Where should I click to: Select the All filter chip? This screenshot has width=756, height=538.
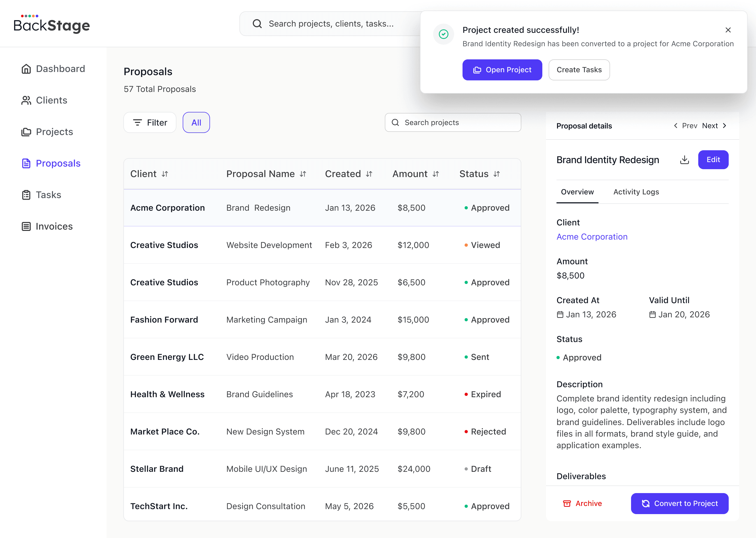(x=196, y=123)
